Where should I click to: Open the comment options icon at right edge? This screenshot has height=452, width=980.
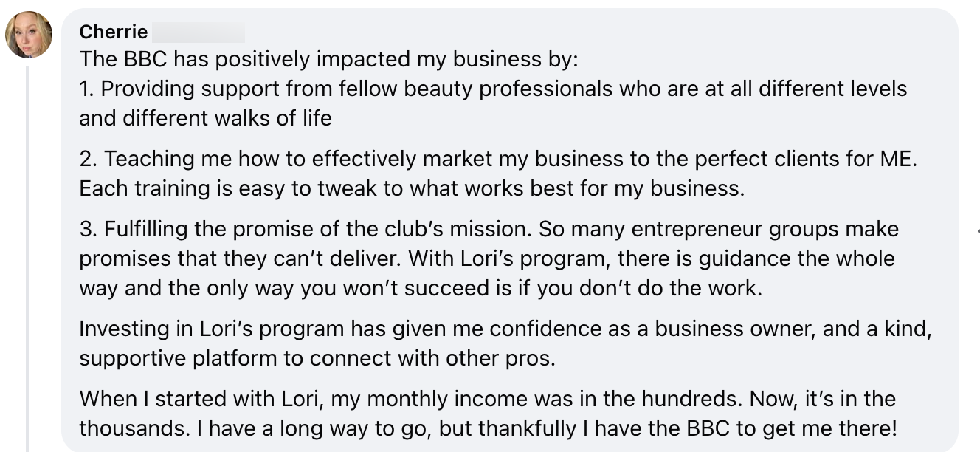point(977,231)
